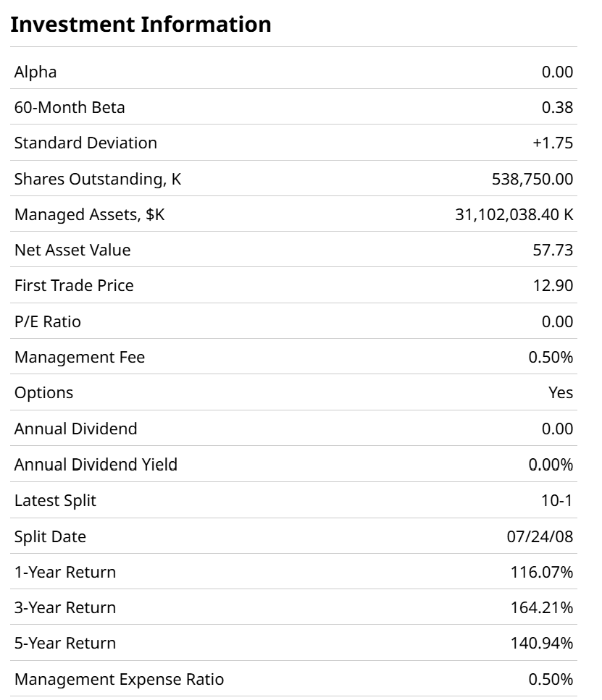This screenshot has height=700, width=602.
Task: Select the 60-Month Beta value 0.38
Action: 557,108
